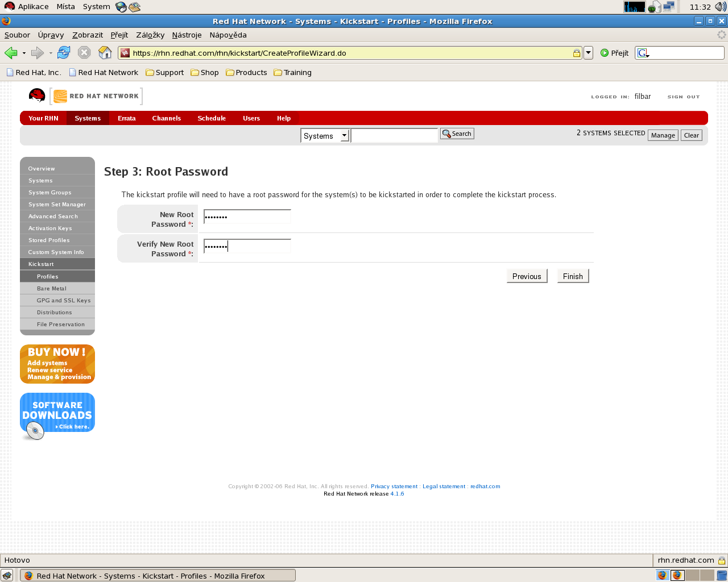Click the Firefox Back arrow button
Viewport: 728px width, 582px height.
10,53
